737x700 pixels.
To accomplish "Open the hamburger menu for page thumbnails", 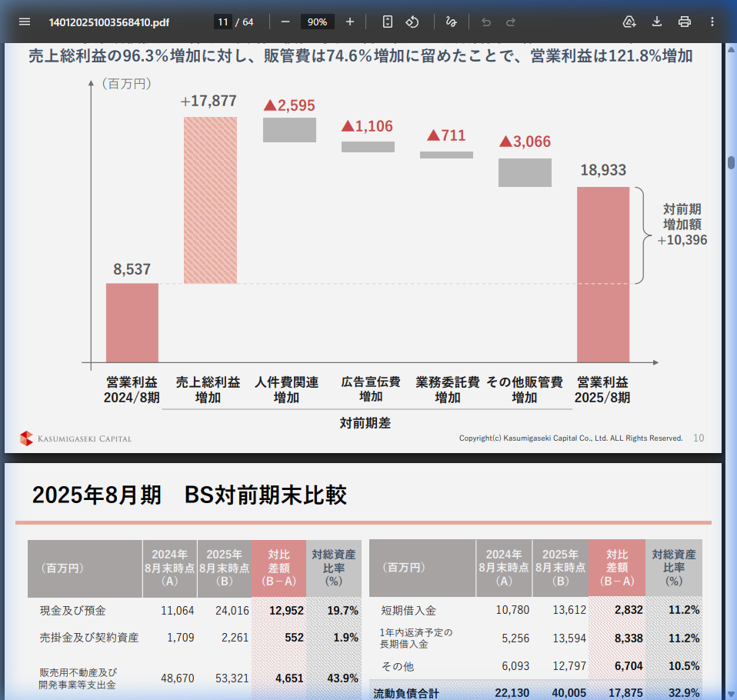I will (24, 22).
